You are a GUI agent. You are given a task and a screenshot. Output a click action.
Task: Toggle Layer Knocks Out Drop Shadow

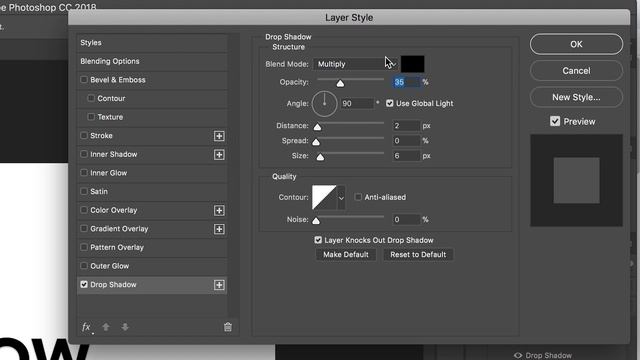(x=318, y=240)
